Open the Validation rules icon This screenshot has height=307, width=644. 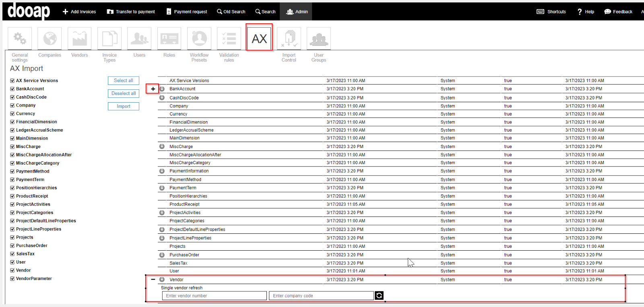point(229,39)
